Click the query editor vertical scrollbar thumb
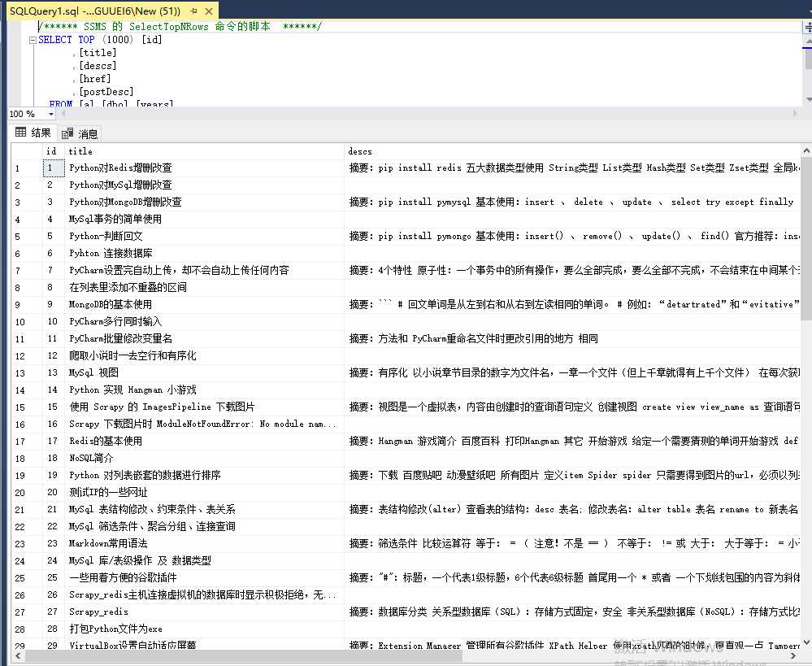The width and height of the screenshot is (812, 666). pyautogui.click(x=809, y=59)
